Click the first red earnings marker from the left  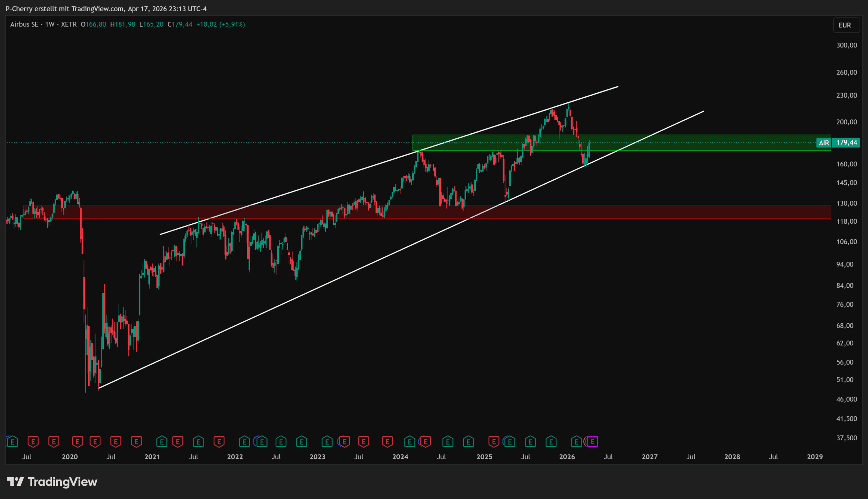tap(33, 442)
